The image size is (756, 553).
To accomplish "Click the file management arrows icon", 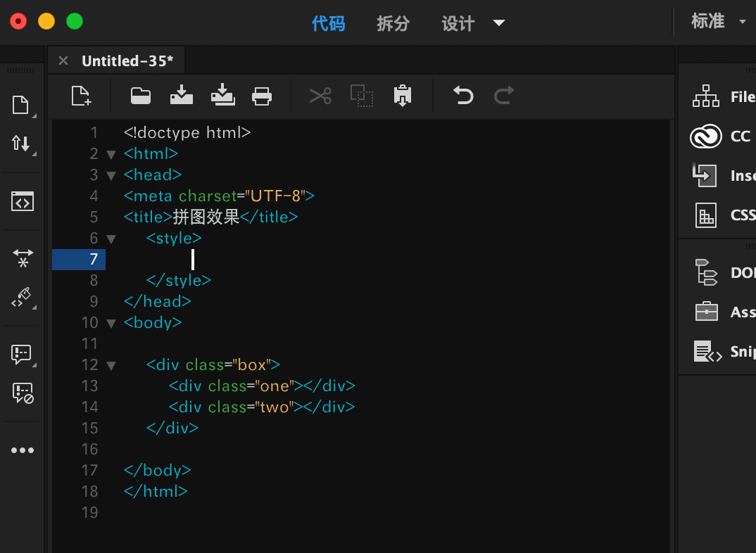I will (20, 143).
